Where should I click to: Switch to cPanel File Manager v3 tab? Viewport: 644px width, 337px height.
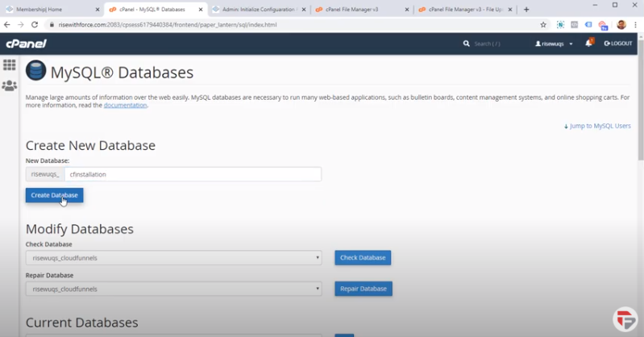(359, 10)
